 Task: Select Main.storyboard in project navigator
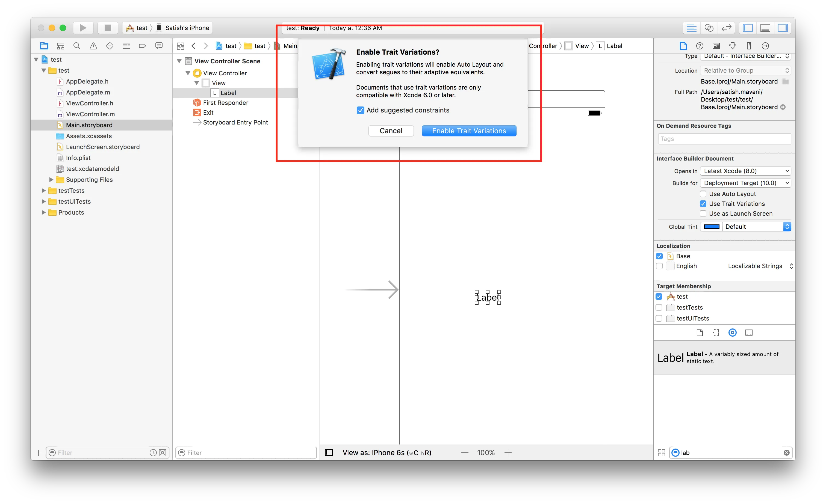[89, 125]
